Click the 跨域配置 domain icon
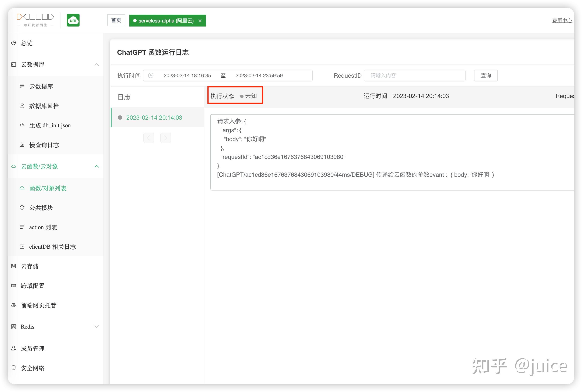582x392 pixels. point(14,286)
